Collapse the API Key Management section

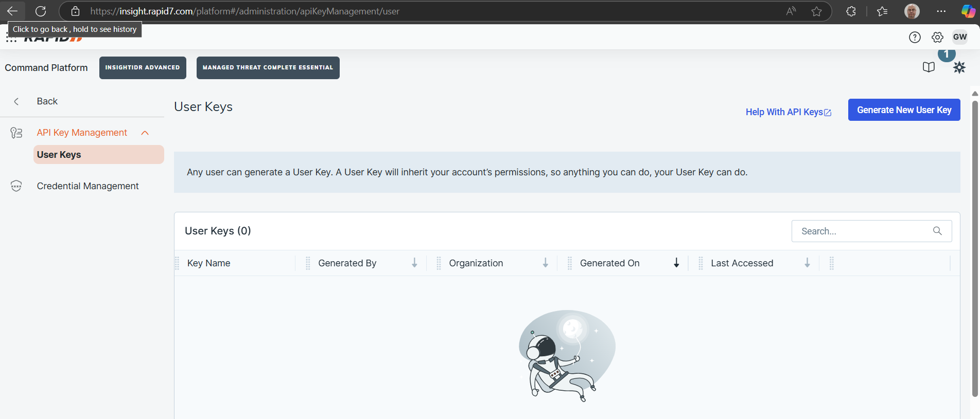tap(145, 133)
